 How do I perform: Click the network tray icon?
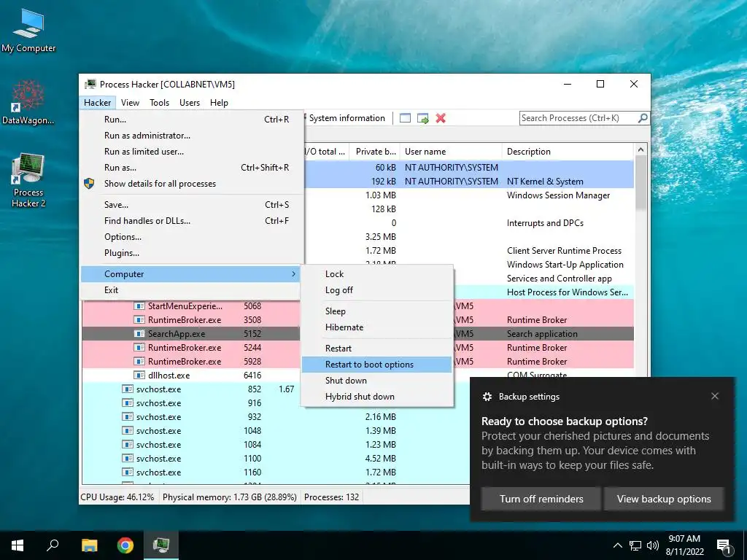pyautogui.click(x=635, y=545)
